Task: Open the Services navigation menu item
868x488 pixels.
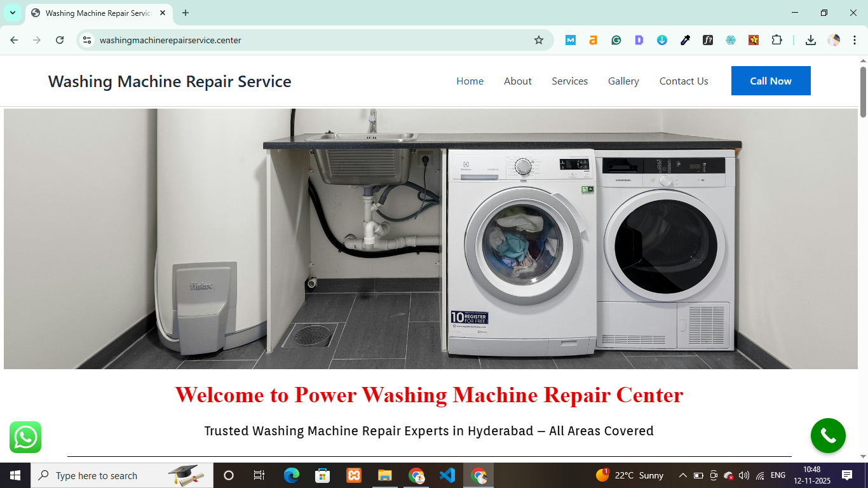Action: click(569, 81)
